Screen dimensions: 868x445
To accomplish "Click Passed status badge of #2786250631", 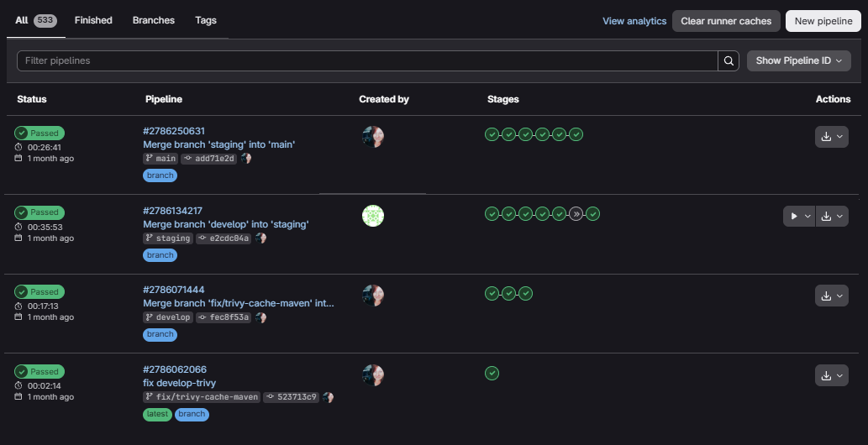I will click(39, 133).
